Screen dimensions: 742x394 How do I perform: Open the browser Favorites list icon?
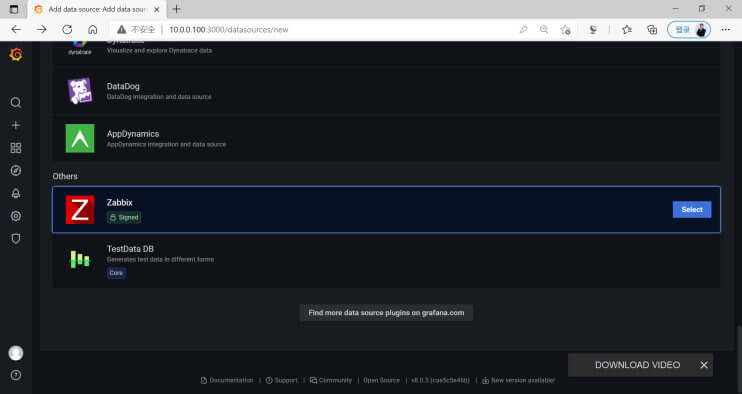(x=627, y=29)
